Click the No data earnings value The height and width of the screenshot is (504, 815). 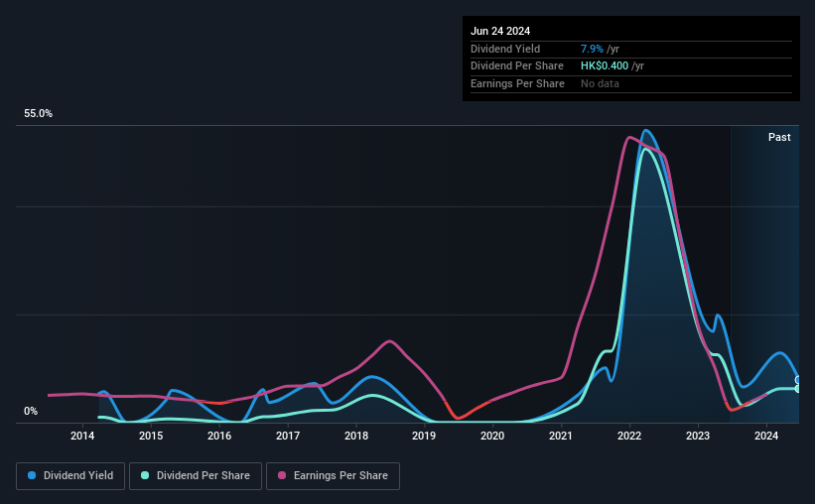pyautogui.click(x=600, y=83)
